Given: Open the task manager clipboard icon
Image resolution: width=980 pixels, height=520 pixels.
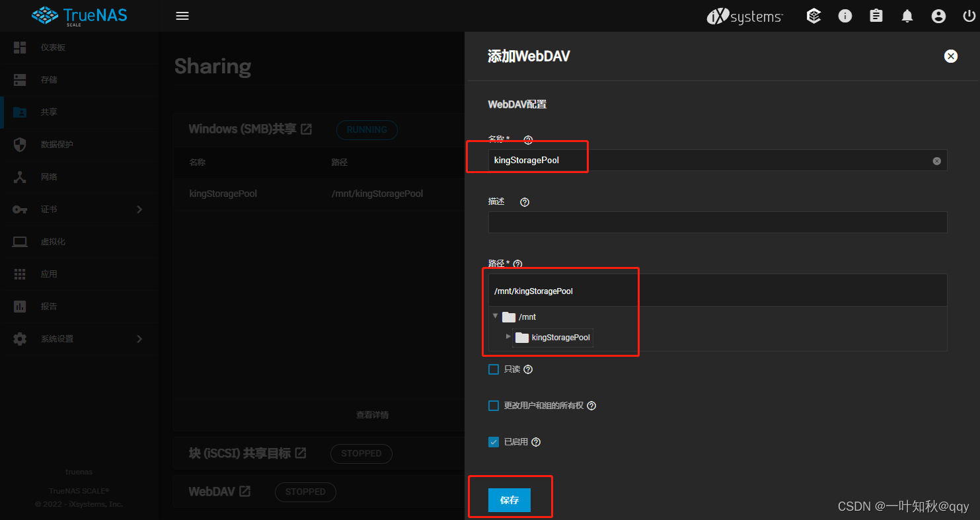Looking at the screenshot, I should pos(876,16).
